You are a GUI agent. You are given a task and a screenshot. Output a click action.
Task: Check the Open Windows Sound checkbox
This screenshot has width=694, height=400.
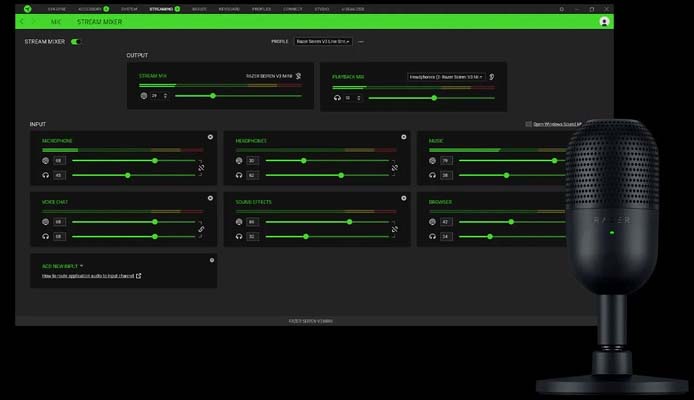point(528,124)
